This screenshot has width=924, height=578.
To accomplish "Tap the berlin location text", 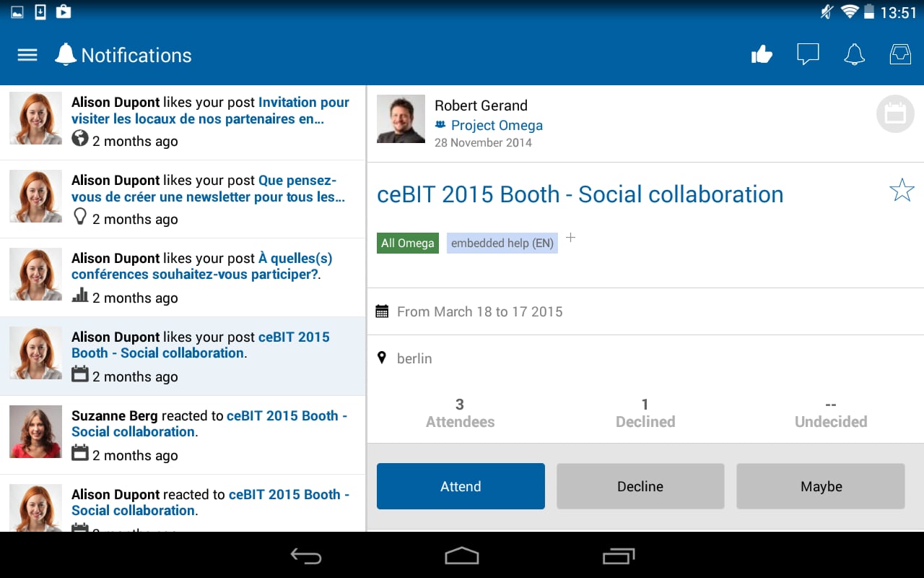I will pos(414,358).
